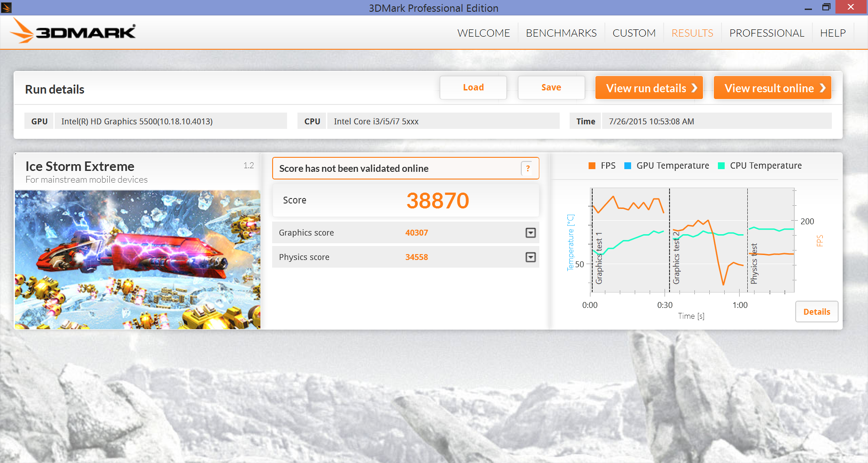Open View run details
Screen dimensions: 868x463
[x=649, y=87]
